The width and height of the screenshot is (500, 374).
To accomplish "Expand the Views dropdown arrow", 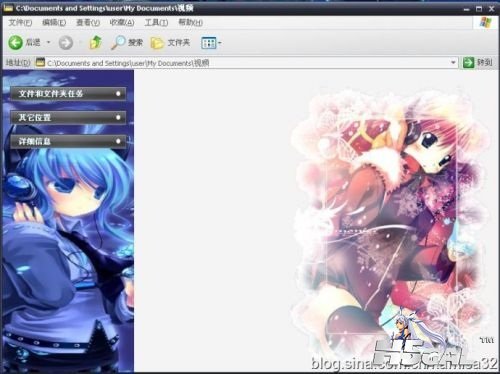I will point(220,43).
